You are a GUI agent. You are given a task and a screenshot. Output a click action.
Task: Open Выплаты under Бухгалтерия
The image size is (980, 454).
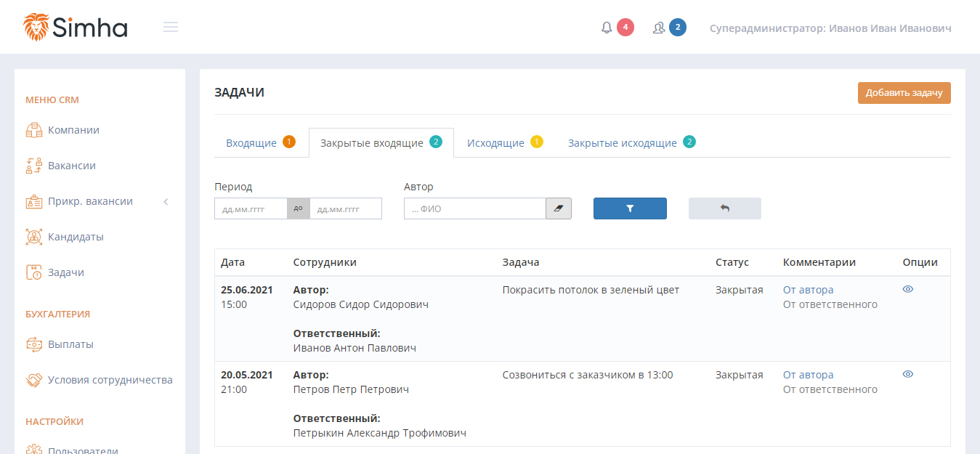coord(70,344)
